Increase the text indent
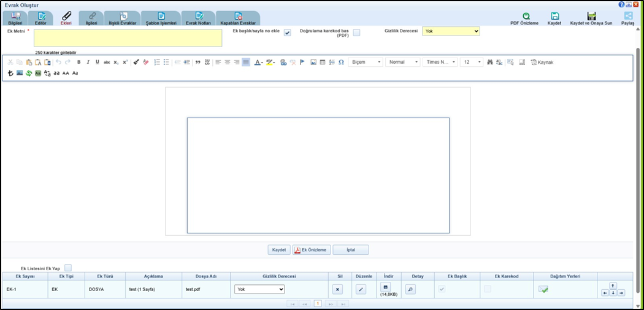Screen dimensions: 644x310 [187, 62]
